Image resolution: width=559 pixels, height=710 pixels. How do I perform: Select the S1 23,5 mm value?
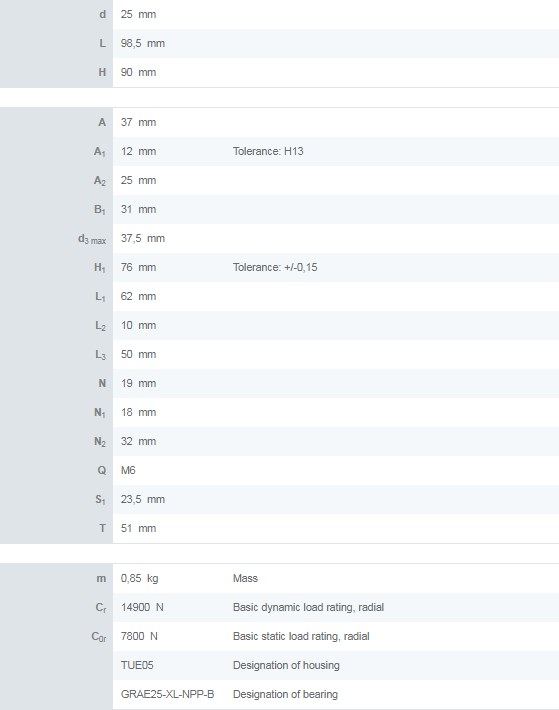click(x=143, y=499)
